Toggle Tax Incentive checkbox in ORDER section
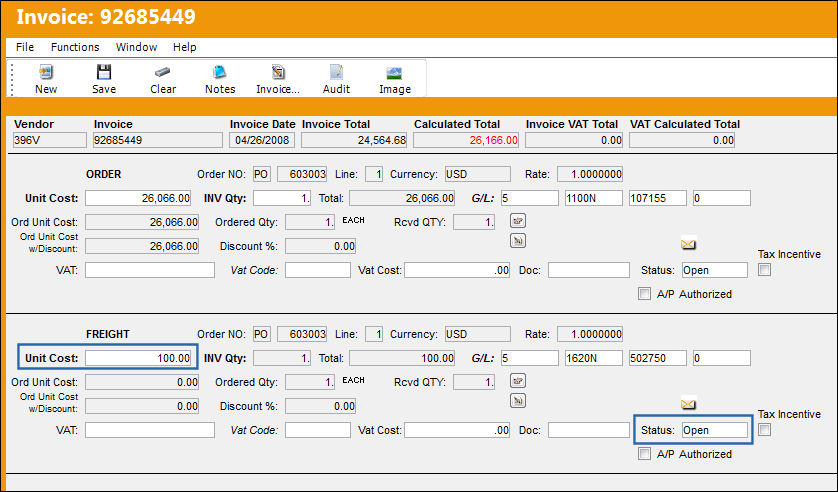Viewport: 838px width, 492px height. pyautogui.click(x=765, y=270)
